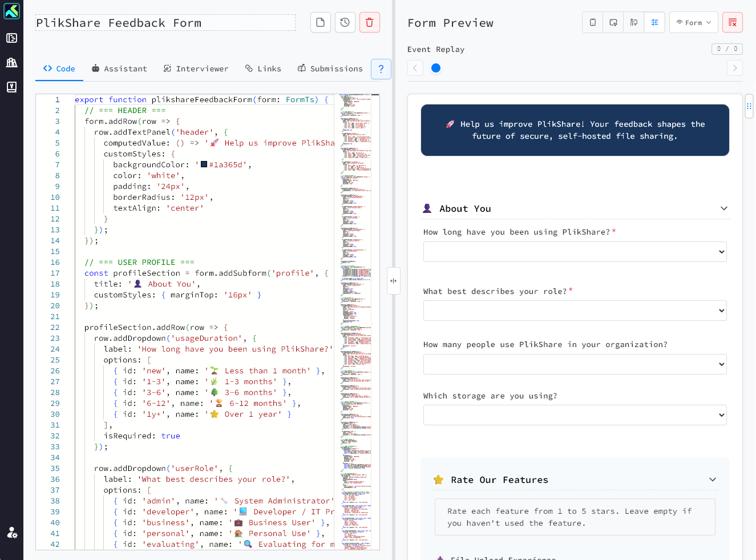Click the PlikShare Feedback Form title field
756x560 pixels.
(x=165, y=23)
